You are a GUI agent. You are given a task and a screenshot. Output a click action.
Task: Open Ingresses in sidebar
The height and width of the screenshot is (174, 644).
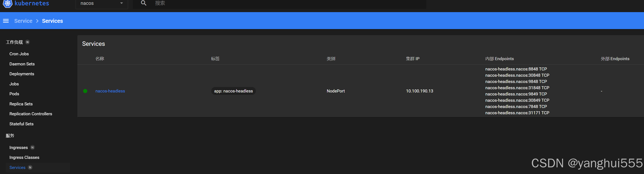19,148
